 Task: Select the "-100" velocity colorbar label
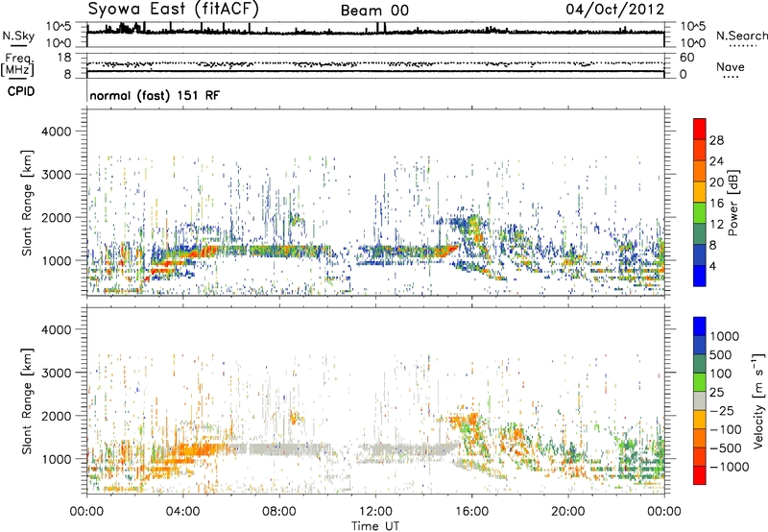pos(726,429)
